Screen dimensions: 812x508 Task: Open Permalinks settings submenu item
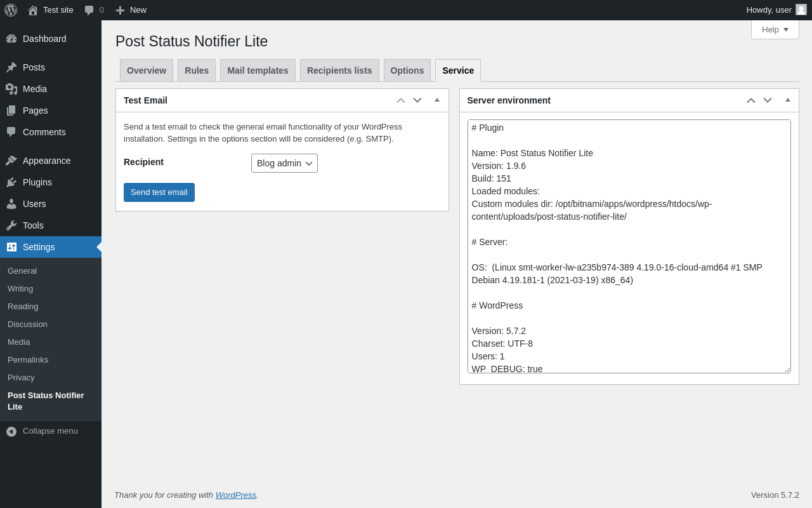[x=28, y=360]
